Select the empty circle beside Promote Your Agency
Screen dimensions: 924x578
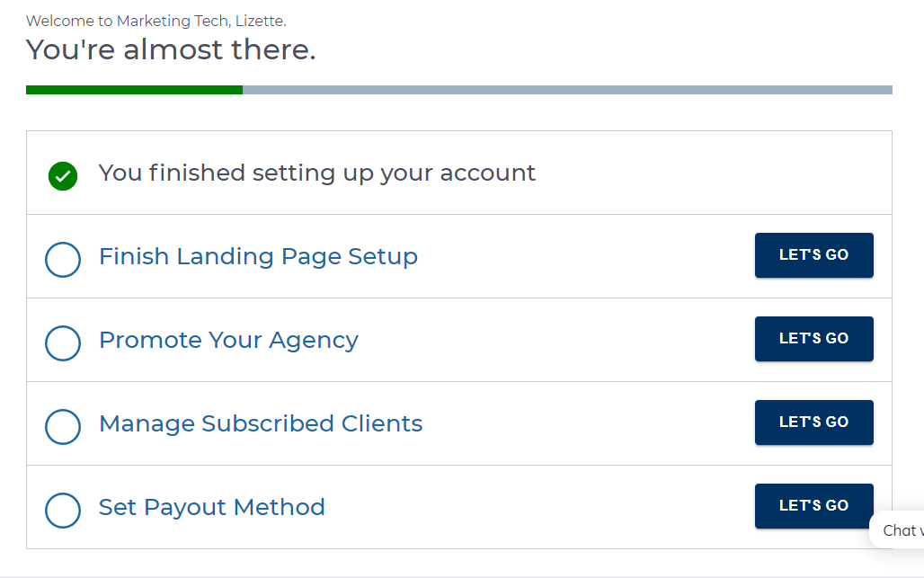tap(62, 342)
